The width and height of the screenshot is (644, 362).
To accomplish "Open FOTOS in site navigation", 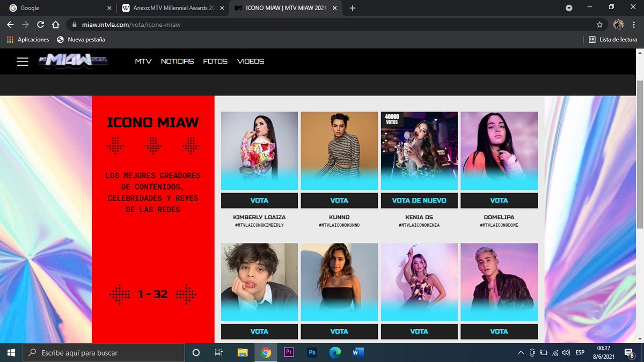I will pos(215,62).
